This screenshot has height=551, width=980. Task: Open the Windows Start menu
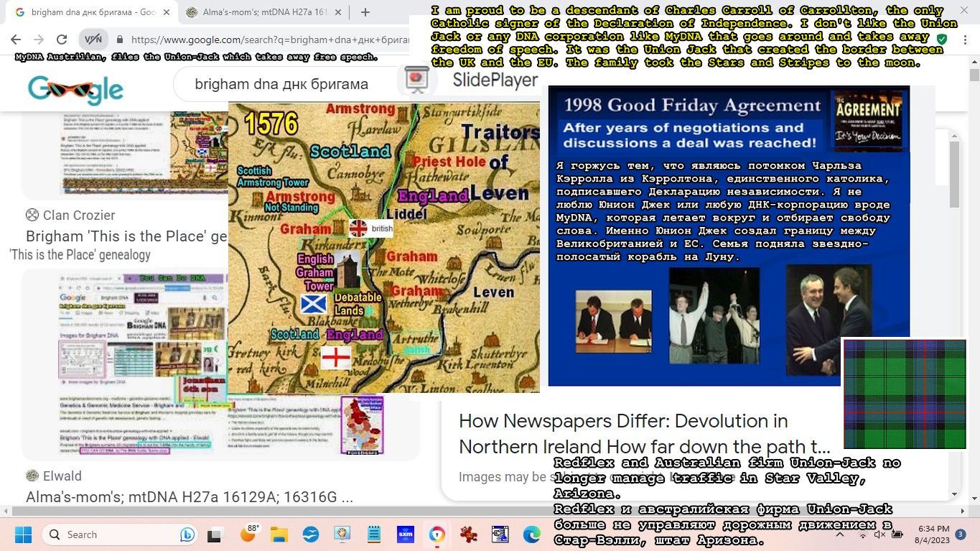pos(23,534)
